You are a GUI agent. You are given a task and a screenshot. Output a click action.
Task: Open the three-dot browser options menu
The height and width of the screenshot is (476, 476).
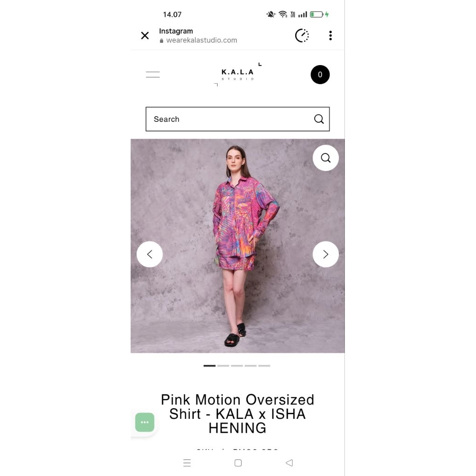(x=331, y=36)
